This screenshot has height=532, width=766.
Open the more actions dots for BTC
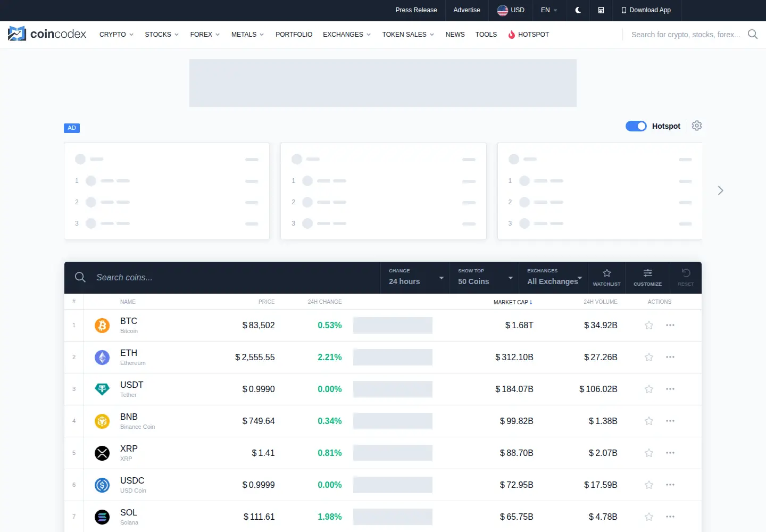670,325
